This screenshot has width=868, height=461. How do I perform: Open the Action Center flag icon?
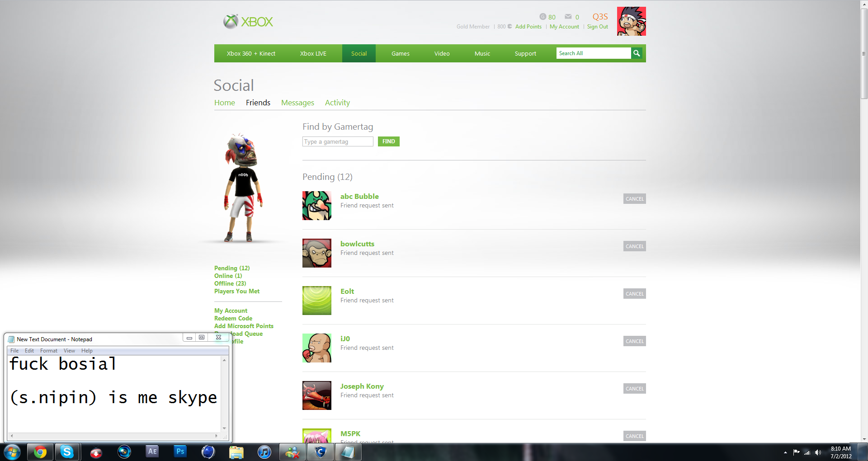pos(797,452)
